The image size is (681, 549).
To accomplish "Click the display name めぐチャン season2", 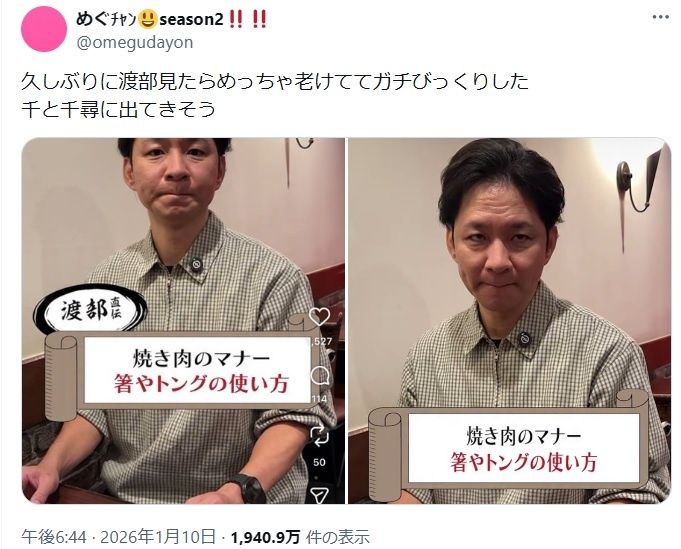I will pyautogui.click(x=149, y=19).
